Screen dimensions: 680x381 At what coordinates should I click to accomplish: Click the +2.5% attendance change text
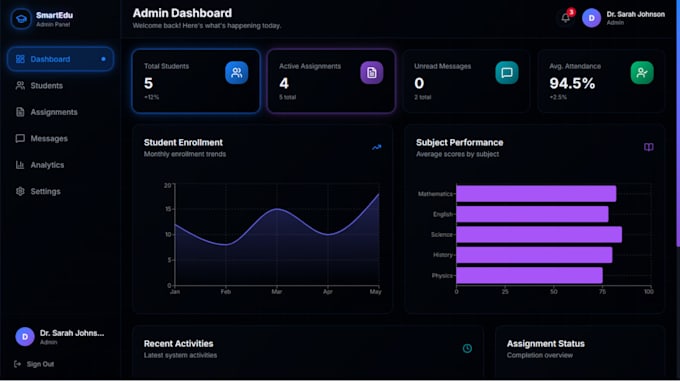[558, 97]
